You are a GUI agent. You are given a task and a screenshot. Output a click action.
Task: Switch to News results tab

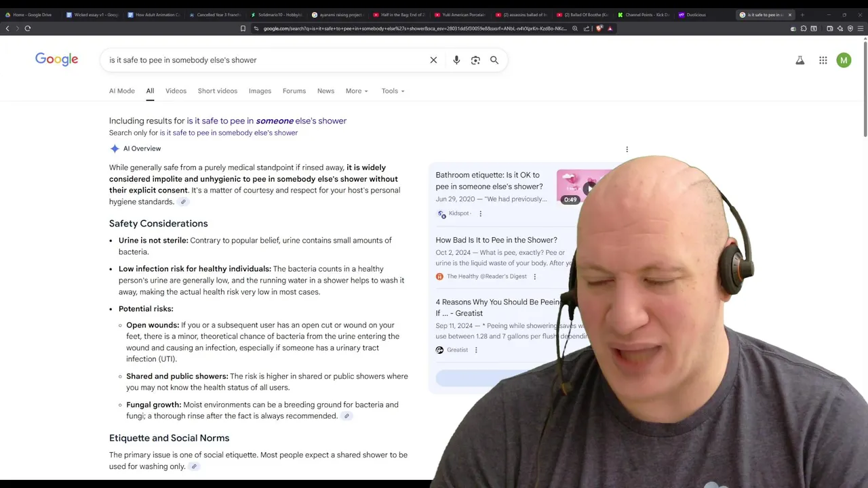click(325, 91)
